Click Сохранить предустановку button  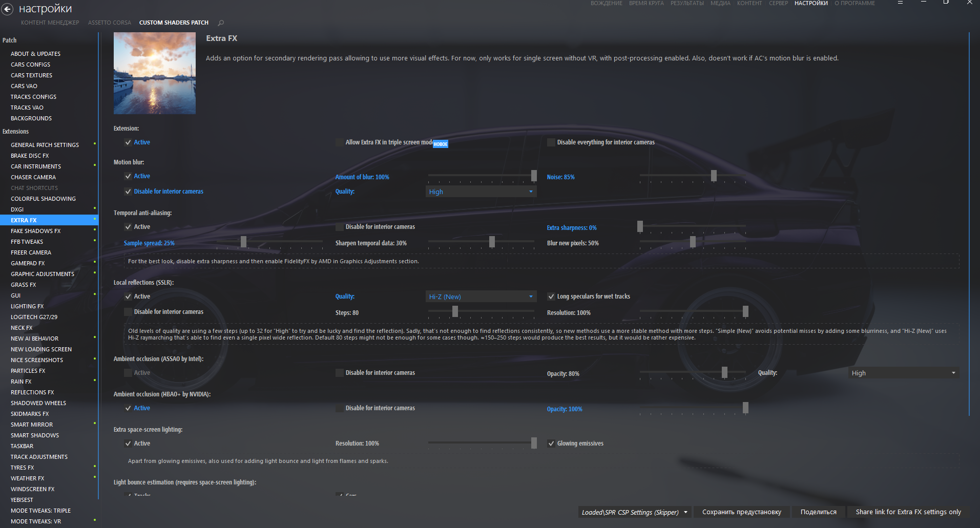[x=742, y=512]
